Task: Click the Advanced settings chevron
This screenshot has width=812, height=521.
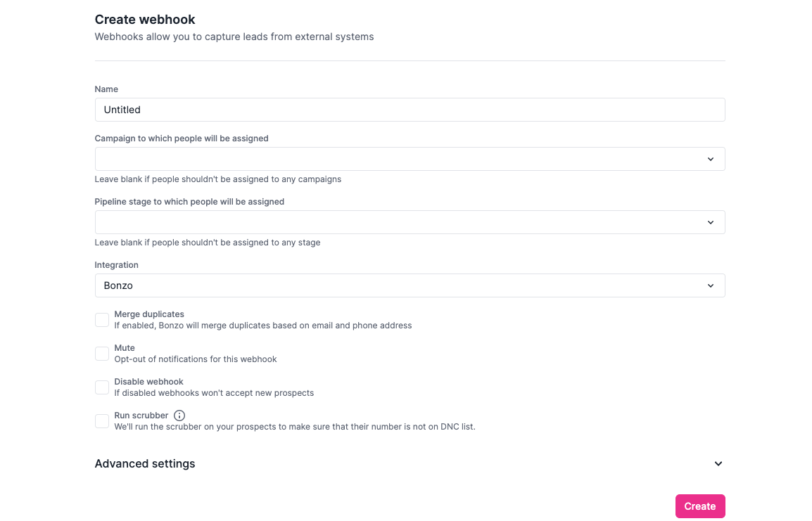Action: 718,463
